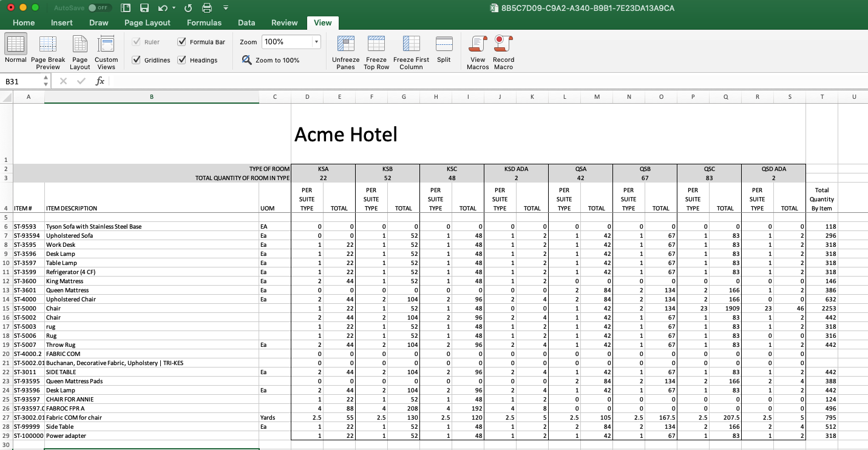Image resolution: width=868 pixels, height=450 pixels.
Task: Switch to Page Layout view
Action: 80,52
